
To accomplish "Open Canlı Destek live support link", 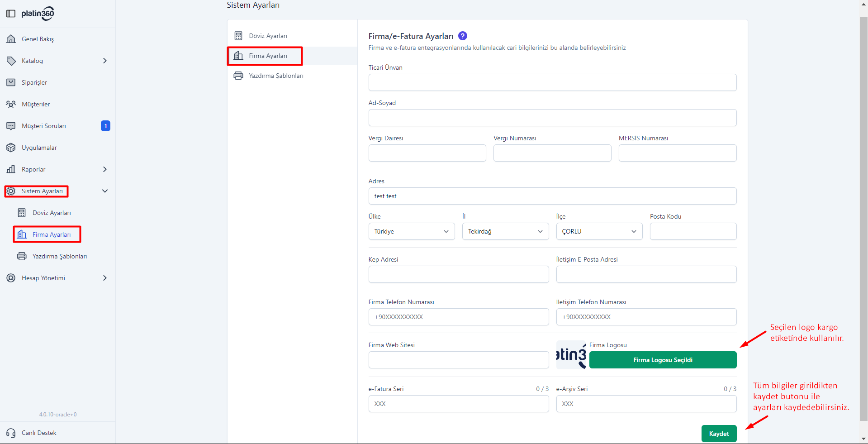I will [39, 433].
